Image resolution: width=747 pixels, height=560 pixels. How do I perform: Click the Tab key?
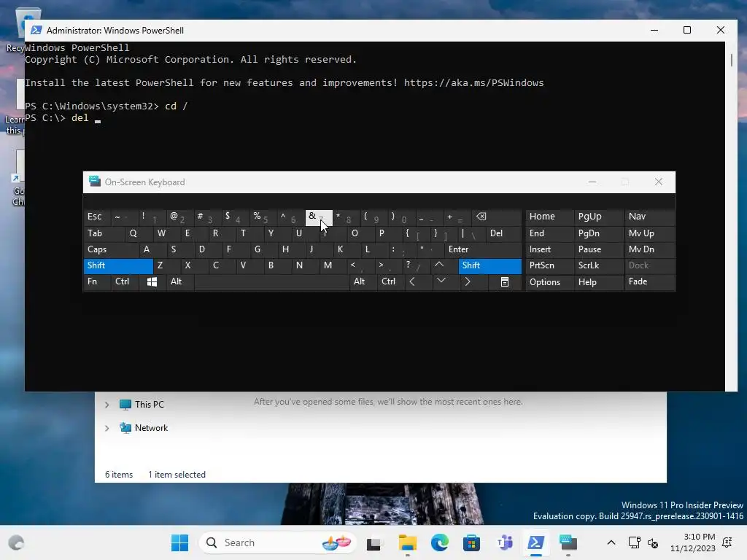coord(104,233)
